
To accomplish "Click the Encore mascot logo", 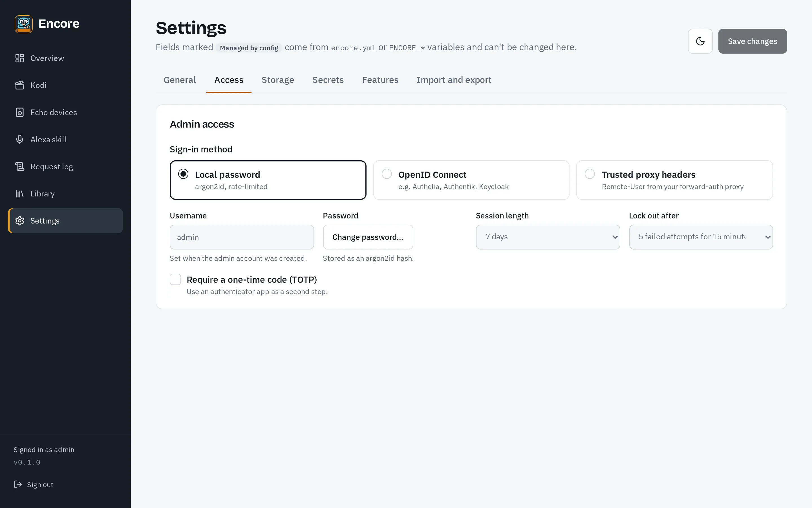I will tap(23, 24).
